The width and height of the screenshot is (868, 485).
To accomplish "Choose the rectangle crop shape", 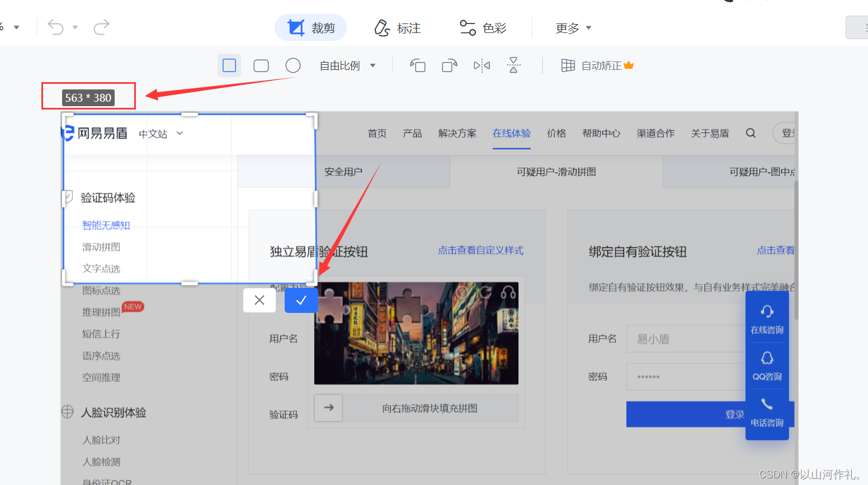I will (x=229, y=65).
